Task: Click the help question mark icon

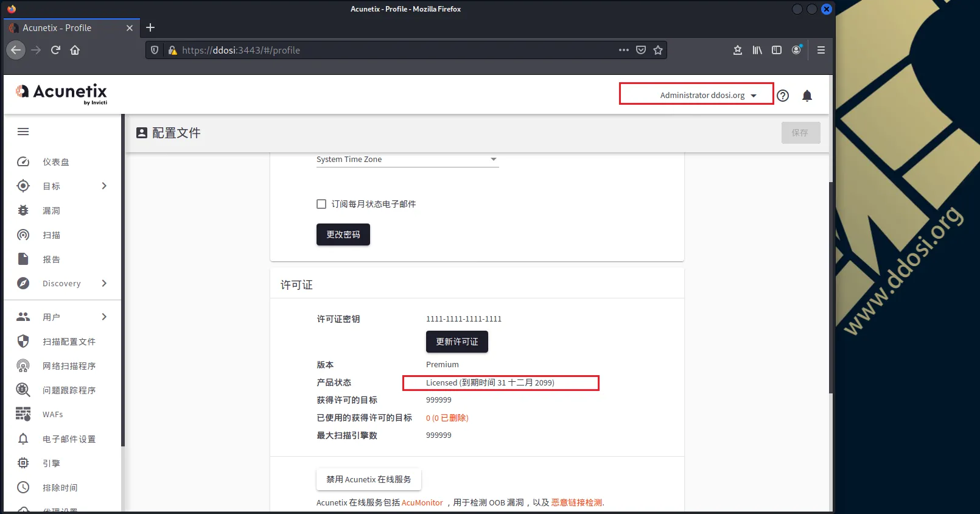Action: [783, 96]
